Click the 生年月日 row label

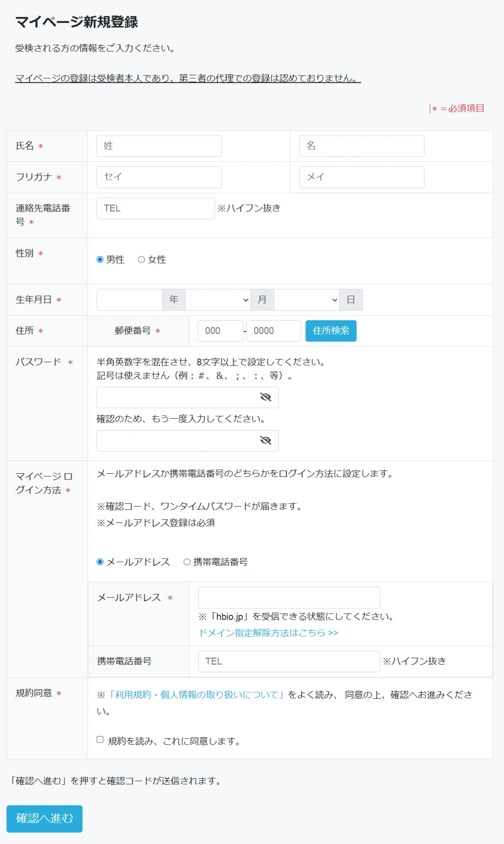33,300
